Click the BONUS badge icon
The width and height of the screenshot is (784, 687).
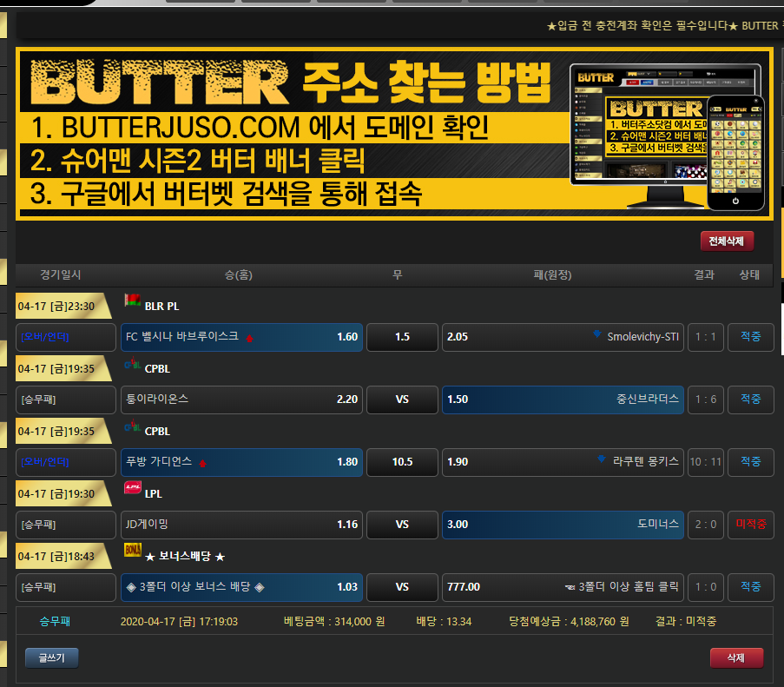(132, 551)
